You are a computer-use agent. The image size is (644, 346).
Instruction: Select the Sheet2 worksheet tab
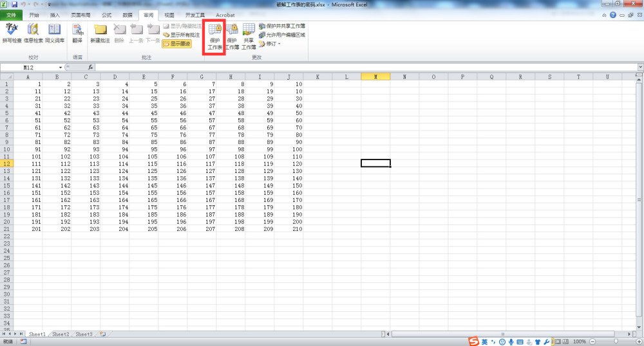pos(61,334)
